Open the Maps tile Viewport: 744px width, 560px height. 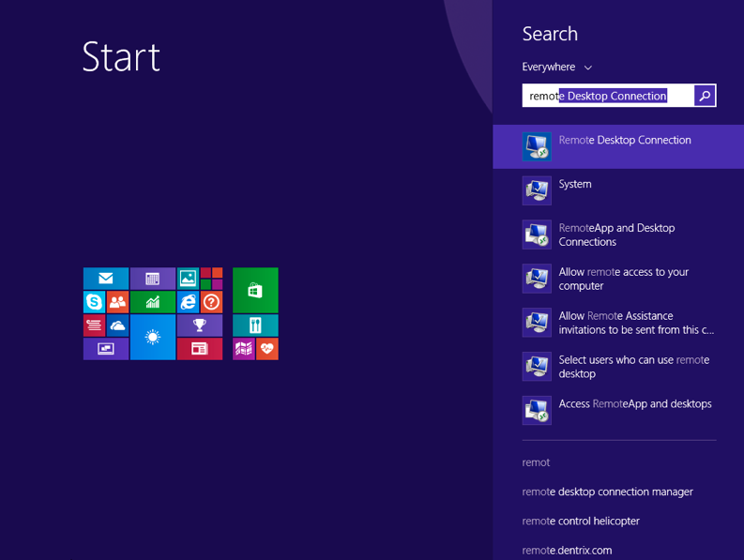[243, 349]
